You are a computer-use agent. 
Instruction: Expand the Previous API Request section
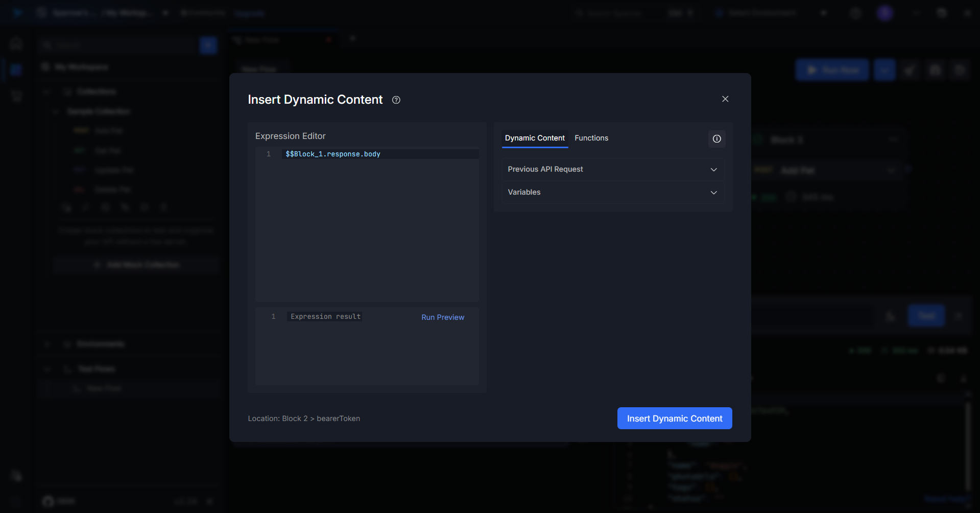612,170
